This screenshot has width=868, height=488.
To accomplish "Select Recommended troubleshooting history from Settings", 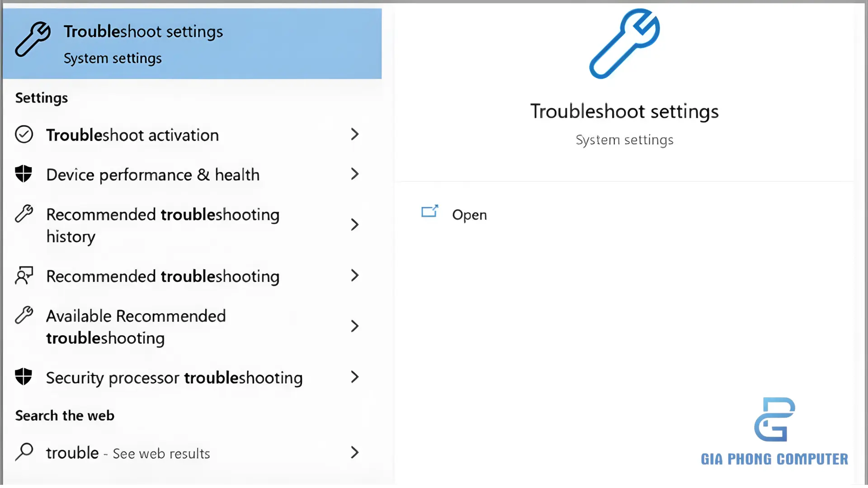I will tap(163, 225).
